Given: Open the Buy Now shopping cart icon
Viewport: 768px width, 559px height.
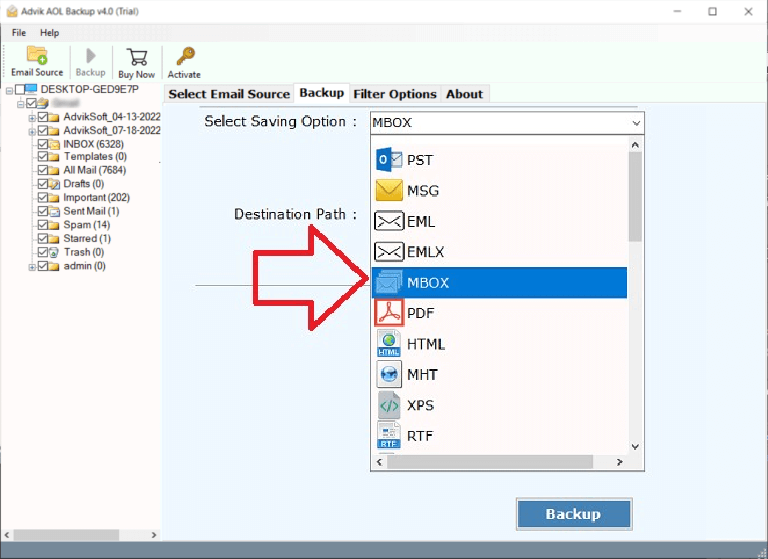Looking at the screenshot, I should 137,57.
